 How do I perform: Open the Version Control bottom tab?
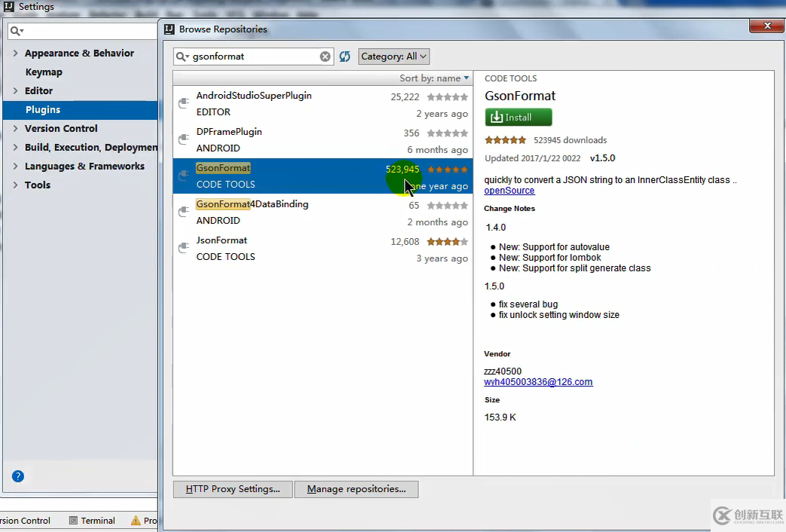tap(25, 521)
